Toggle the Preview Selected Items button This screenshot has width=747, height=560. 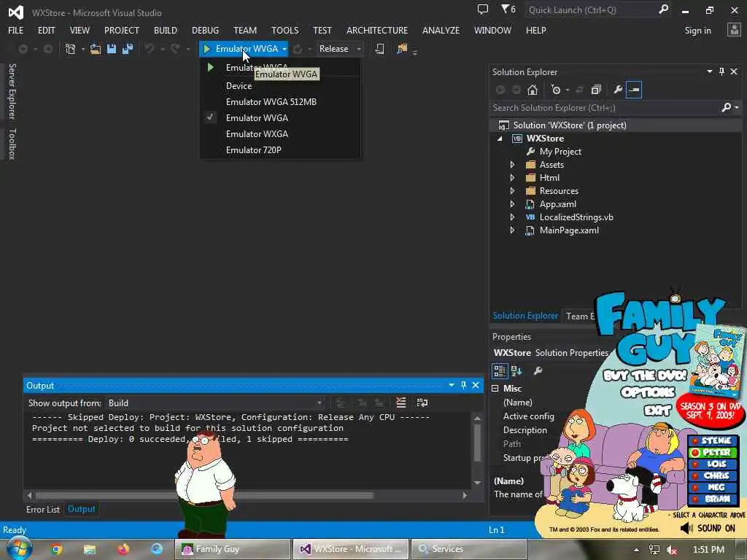(634, 90)
